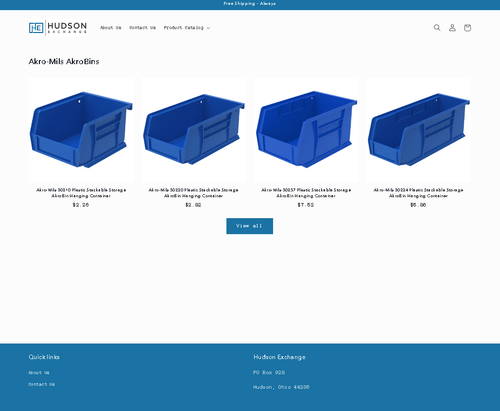Open the shopping cart icon

coord(467,28)
